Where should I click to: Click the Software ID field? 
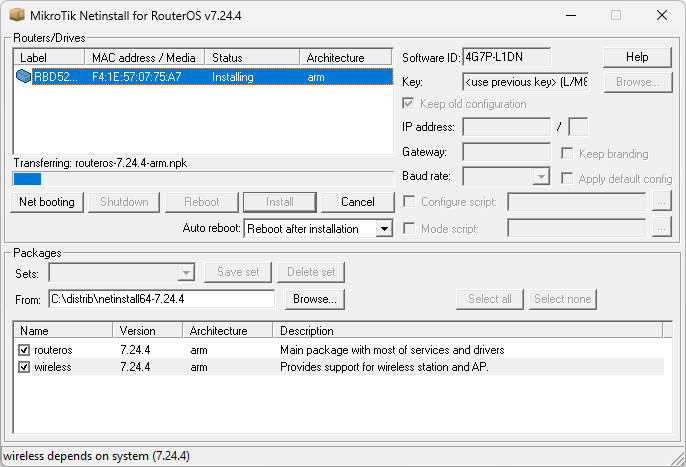click(x=507, y=57)
